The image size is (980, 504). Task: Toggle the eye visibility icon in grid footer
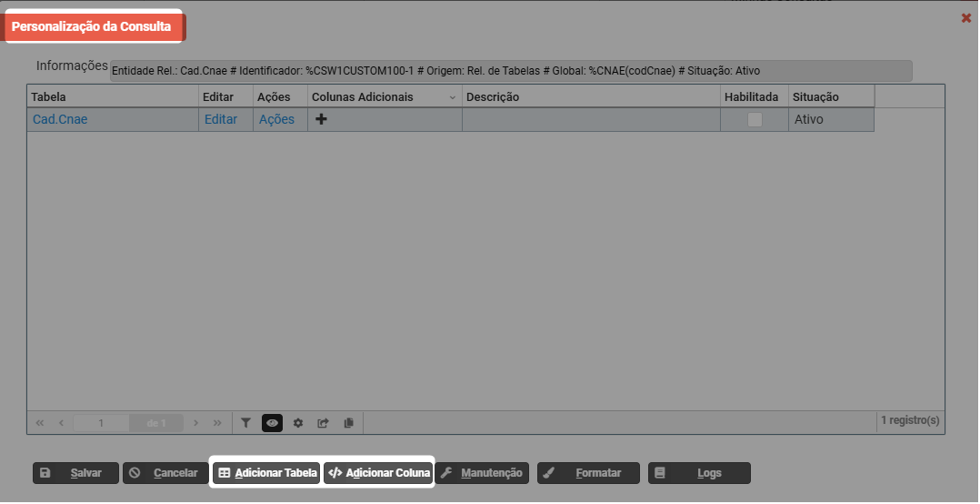coord(272,423)
